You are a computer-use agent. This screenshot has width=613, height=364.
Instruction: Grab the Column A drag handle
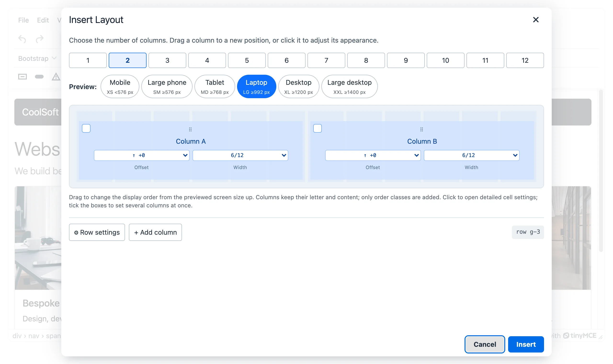(190, 129)
